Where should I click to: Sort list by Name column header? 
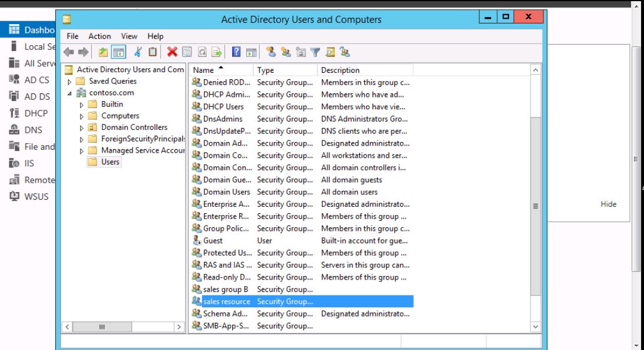[x=220, y=70]
